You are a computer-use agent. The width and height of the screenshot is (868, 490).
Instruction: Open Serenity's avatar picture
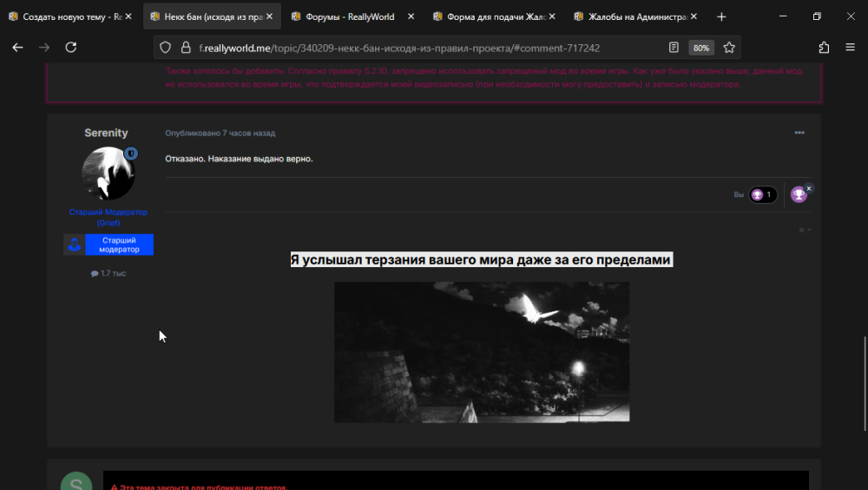108,173
